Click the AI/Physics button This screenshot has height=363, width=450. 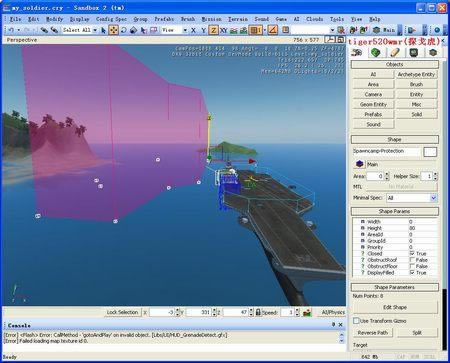point(333,312)
